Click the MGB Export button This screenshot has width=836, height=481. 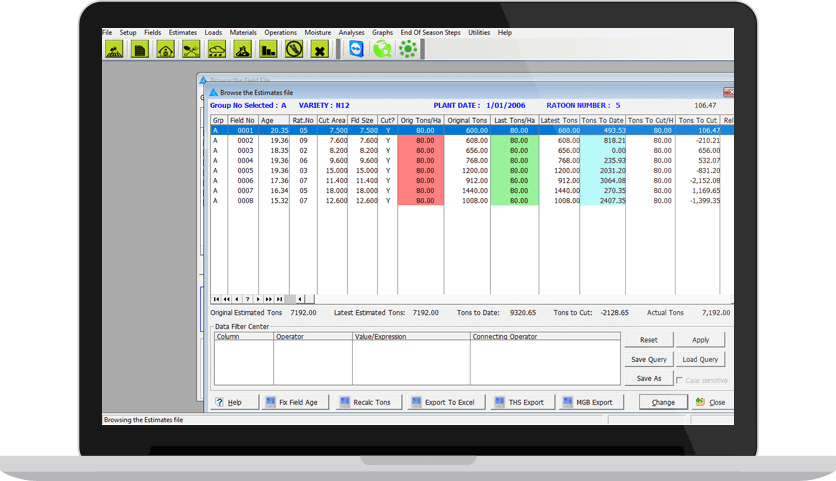[591, 402]
